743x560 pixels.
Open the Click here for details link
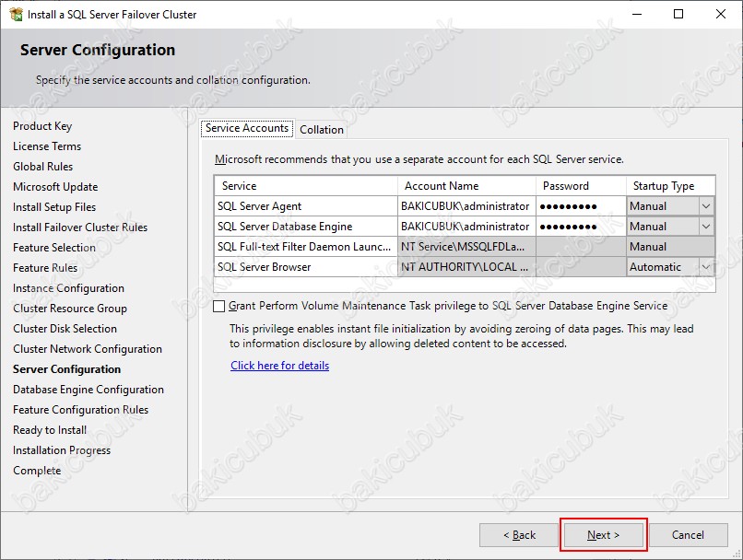pyautogui.click(x=279, y=366)
